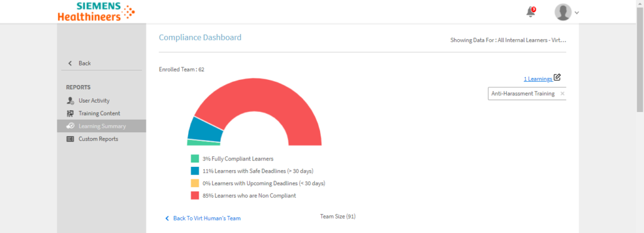Viewport: 644px width, 233px height.
Task: Remove the Anti-Harassment Training tag
Action: pos(562,94)
